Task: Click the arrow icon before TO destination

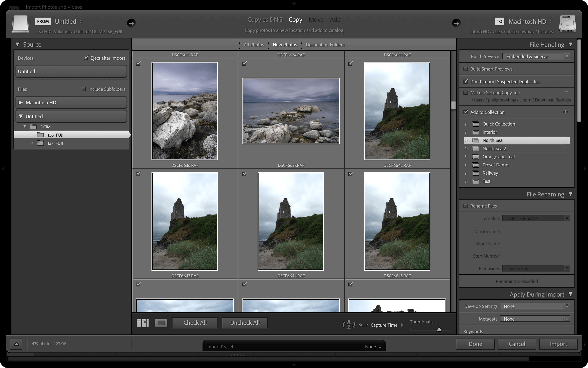Action: tap(456, 23)
